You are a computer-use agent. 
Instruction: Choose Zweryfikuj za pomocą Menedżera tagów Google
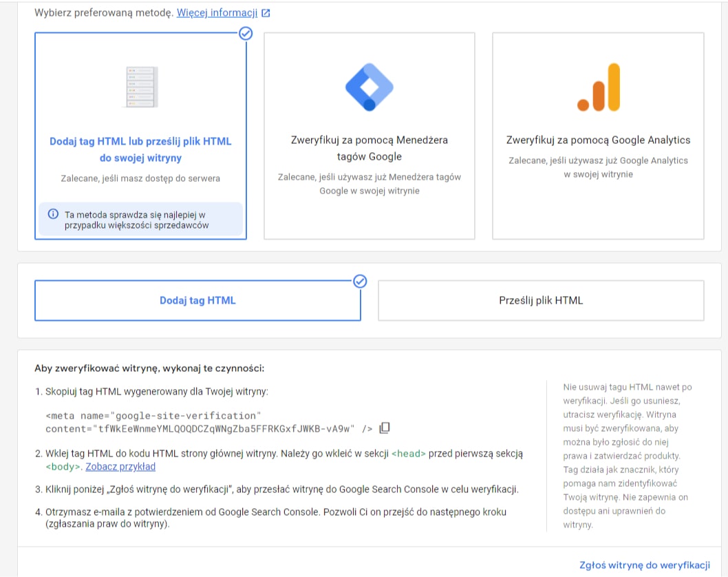369,148
